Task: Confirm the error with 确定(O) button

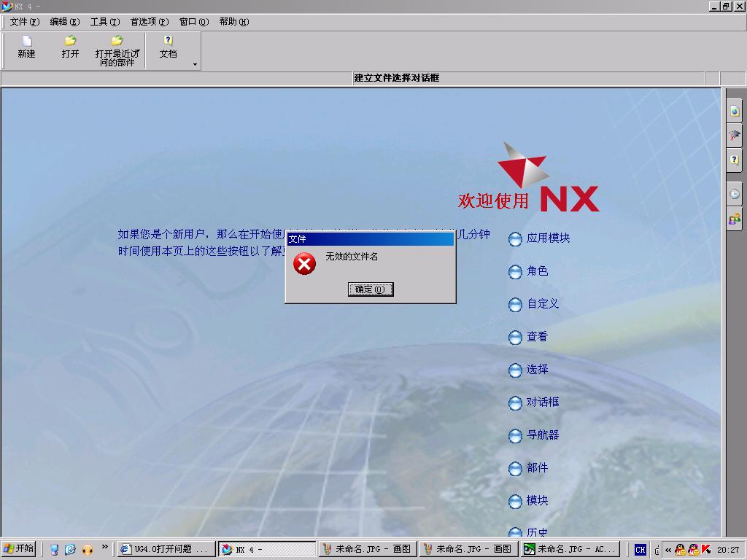Action: (370, 289)
